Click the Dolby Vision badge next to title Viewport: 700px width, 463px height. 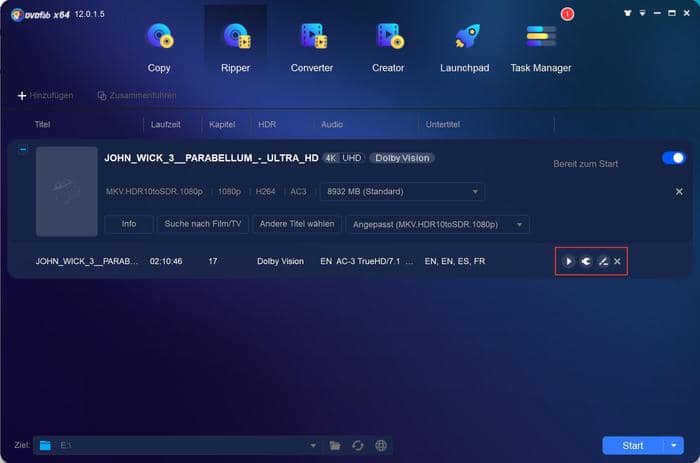pos(402,158)
